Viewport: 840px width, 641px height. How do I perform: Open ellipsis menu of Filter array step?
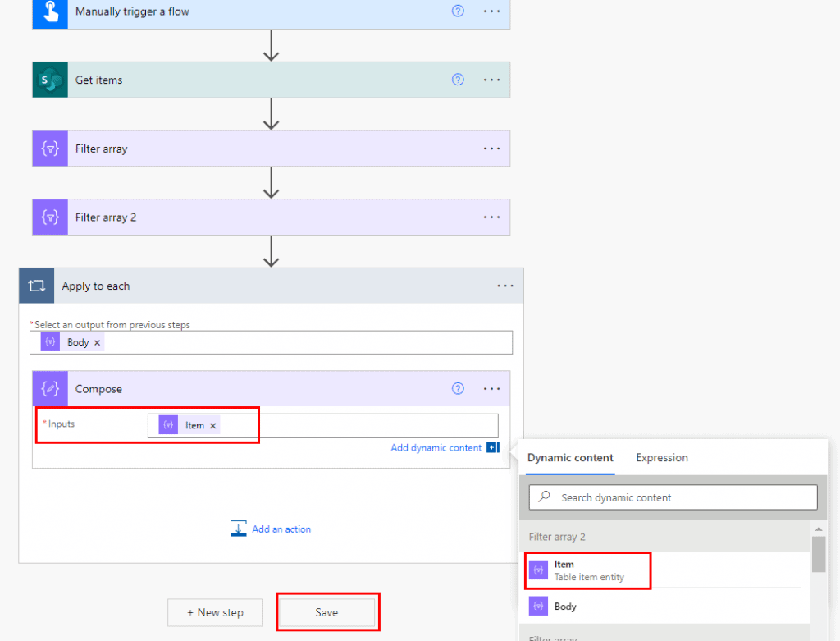[492, 149]
